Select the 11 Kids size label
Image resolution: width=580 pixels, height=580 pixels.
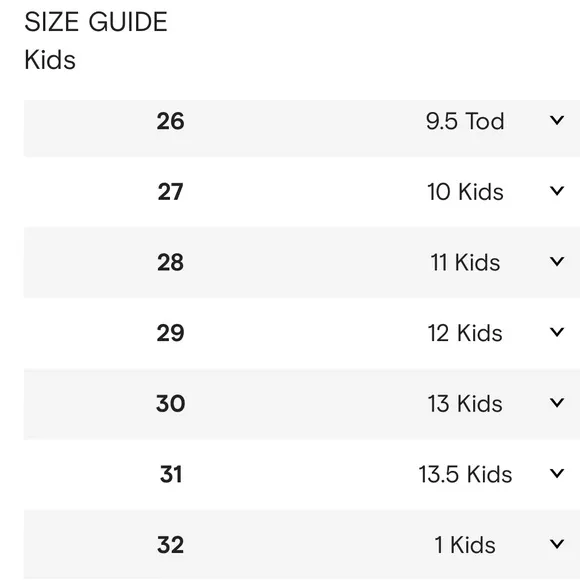click(x=465, y=262)
